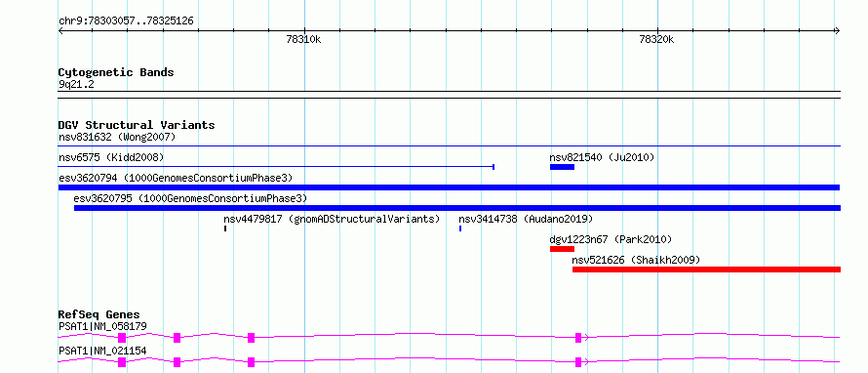Open the dgv1223n67 (Park2010) variant label
Image resolution: width=868 pixels, height=373 pixels.
[x=611, y=239]
